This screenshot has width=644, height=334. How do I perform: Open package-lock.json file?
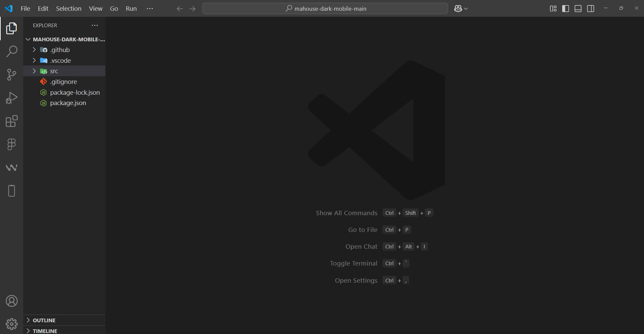pos(64,92)
